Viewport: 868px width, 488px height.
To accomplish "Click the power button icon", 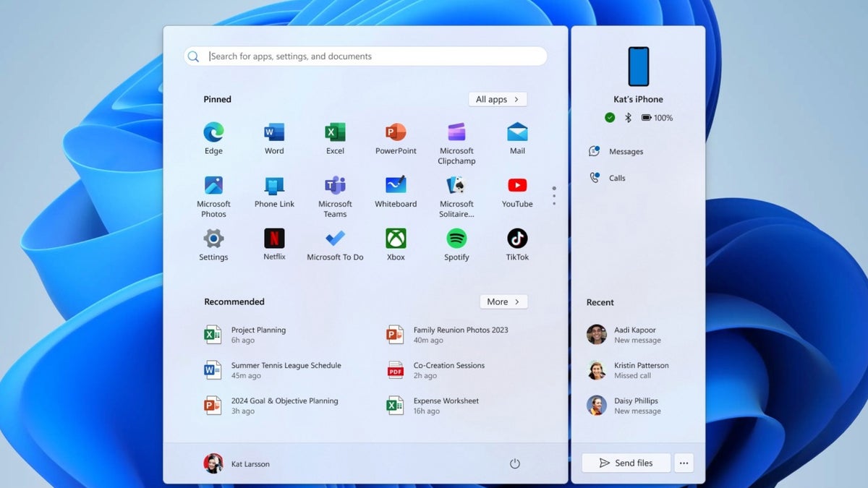I will point(515,463).
